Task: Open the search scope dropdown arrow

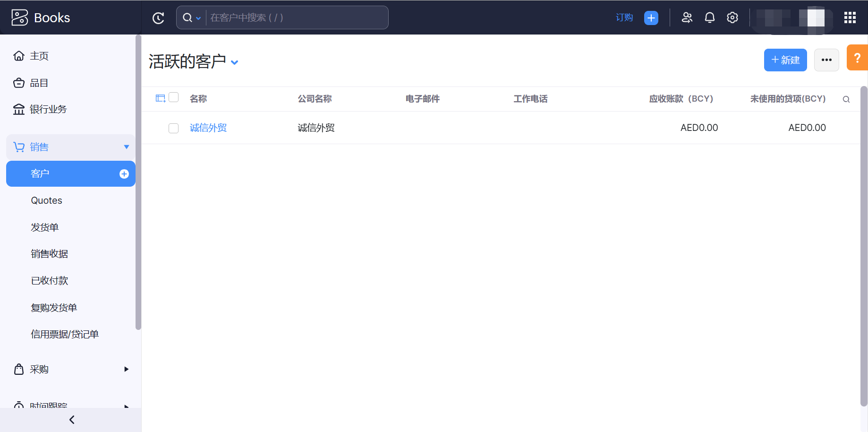Action: [198, 18]
